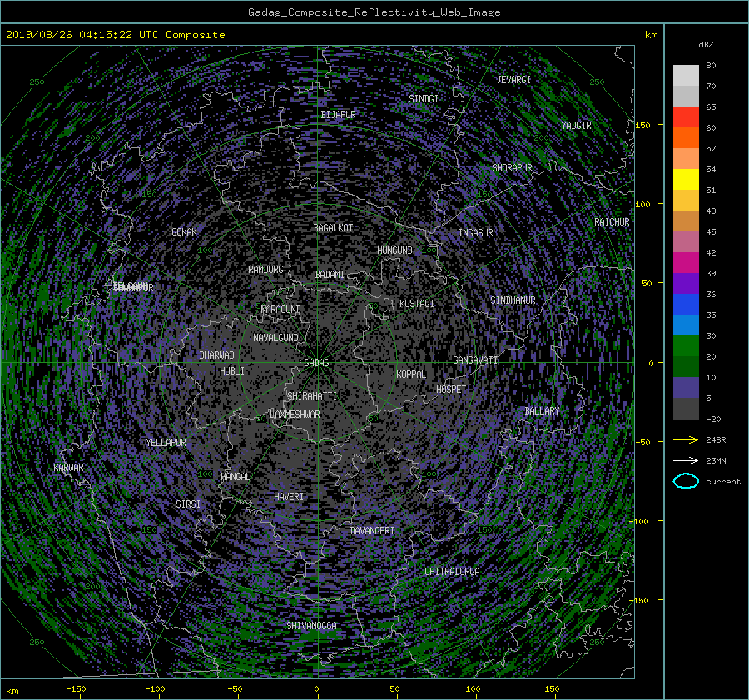Click the white 23MN arrow legend icon
749x700 pixels.
click(686, 460)
